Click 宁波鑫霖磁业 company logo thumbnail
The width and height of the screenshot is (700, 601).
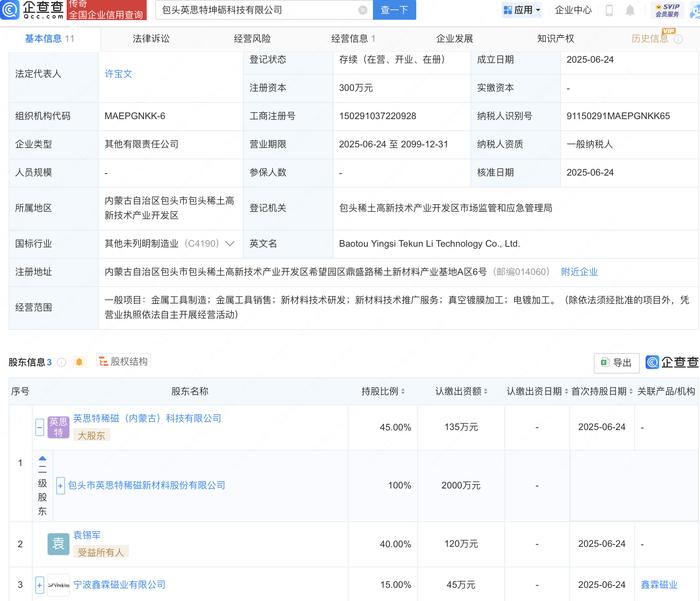click(58, 584)
